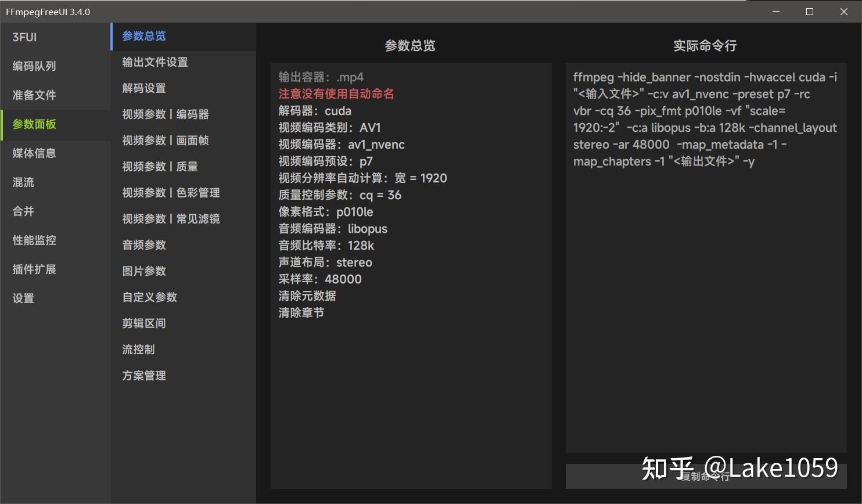Select the 方案管理 tab
This screenshot has width=862, height=504.
click(x=144, y=375)
